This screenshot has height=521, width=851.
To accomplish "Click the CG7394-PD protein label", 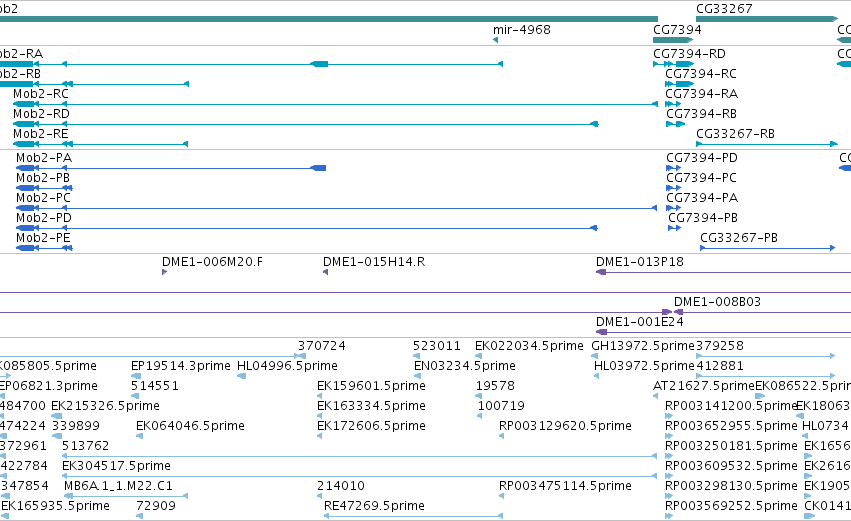I will pyautogui.click(x=702, y=158).
